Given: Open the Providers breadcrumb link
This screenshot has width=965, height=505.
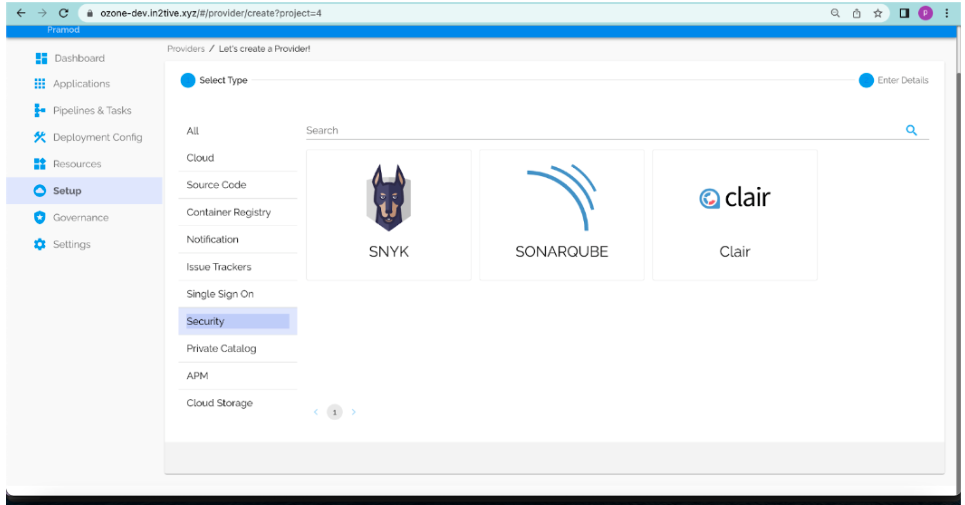Looking at the screenshot, I should [185, 49].
